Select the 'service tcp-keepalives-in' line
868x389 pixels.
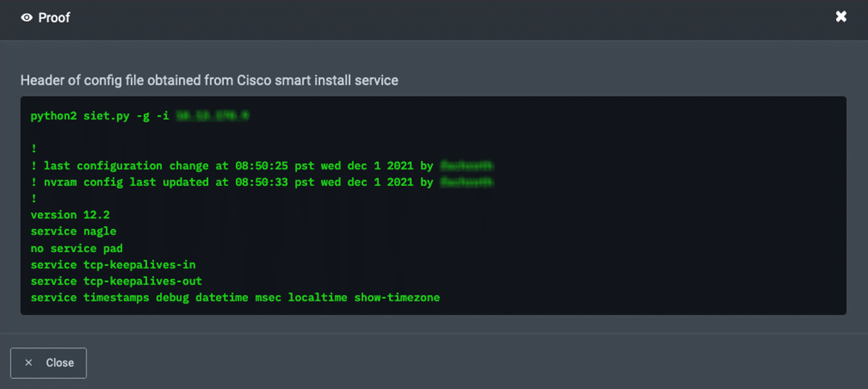(113, 265)
